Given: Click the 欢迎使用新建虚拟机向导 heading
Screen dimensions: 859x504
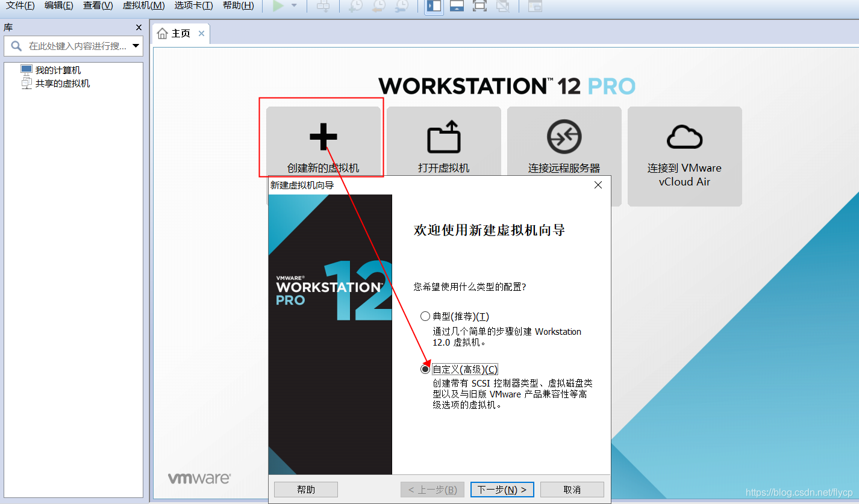Looking at the screenshot, I should (x=490, y=230).
